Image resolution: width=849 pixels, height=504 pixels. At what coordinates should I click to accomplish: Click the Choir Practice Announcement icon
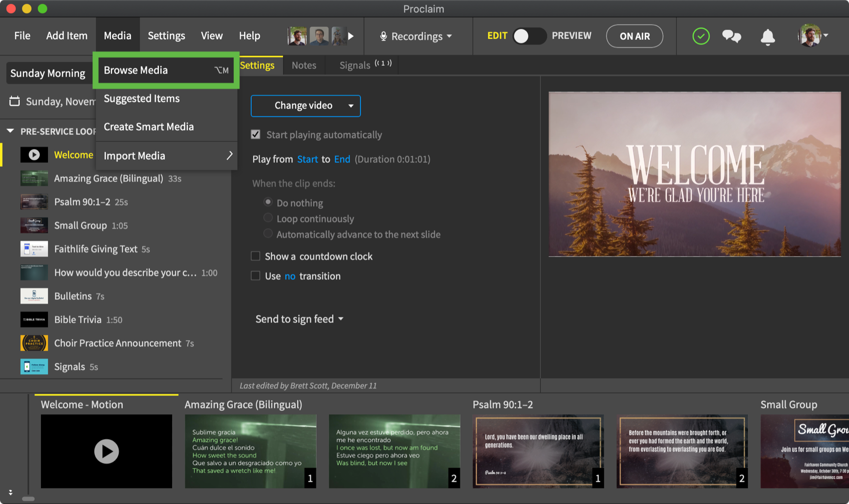point(34,343)
